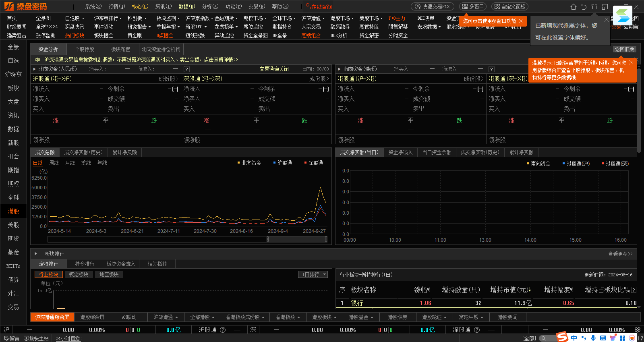Click the speaker announcement icon in the notice bar

(x=37, y=60)
